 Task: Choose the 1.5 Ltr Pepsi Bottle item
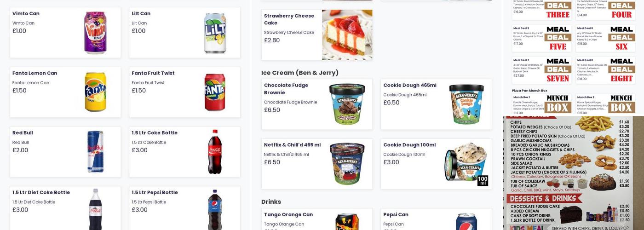[x=184, y=208]
